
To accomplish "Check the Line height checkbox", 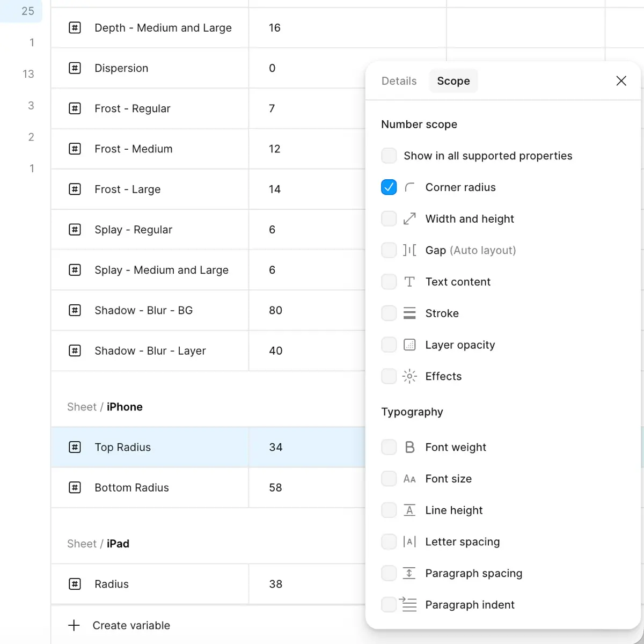I will tap(389, 510).
